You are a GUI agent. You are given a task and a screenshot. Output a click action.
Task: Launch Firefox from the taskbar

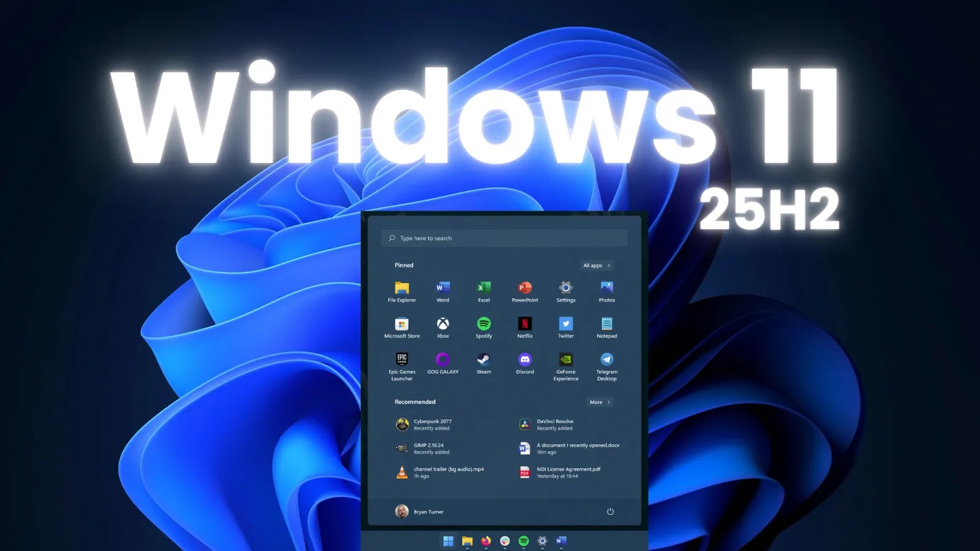[x=485, y=541]
